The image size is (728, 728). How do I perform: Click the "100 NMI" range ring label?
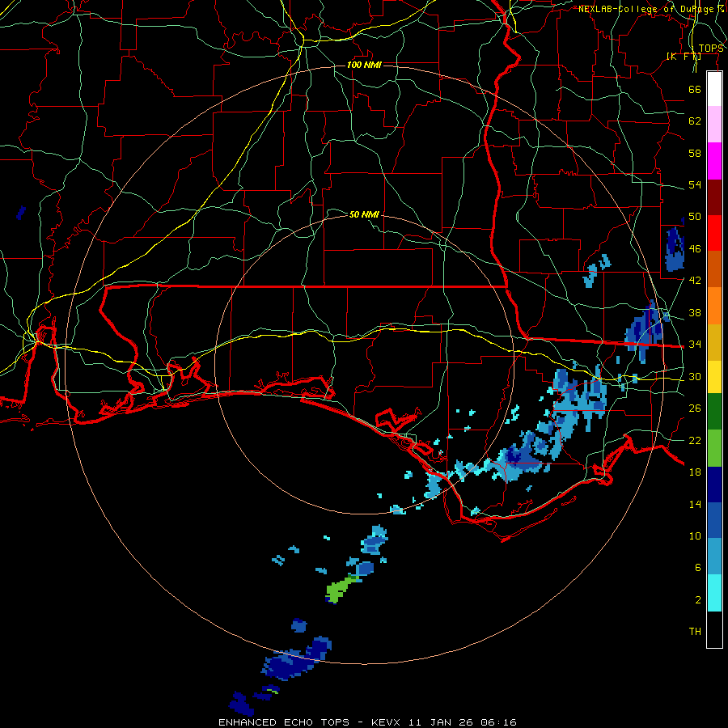(364, 65)
